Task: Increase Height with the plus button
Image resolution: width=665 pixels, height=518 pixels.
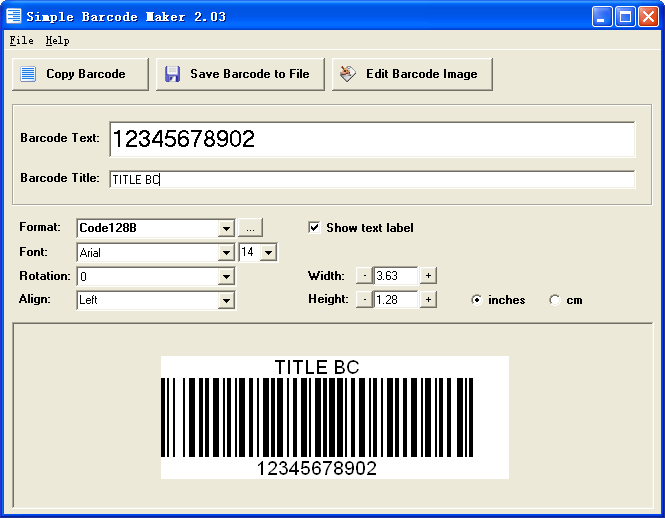Action: (428, 300)
